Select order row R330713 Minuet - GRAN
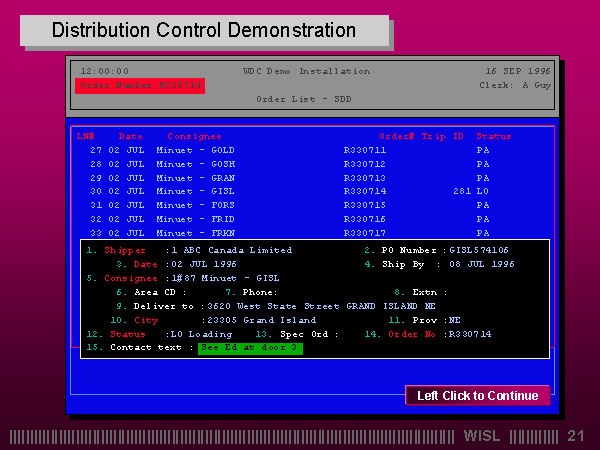This screenshot has width=600, height=450. (x=290, y=178)
